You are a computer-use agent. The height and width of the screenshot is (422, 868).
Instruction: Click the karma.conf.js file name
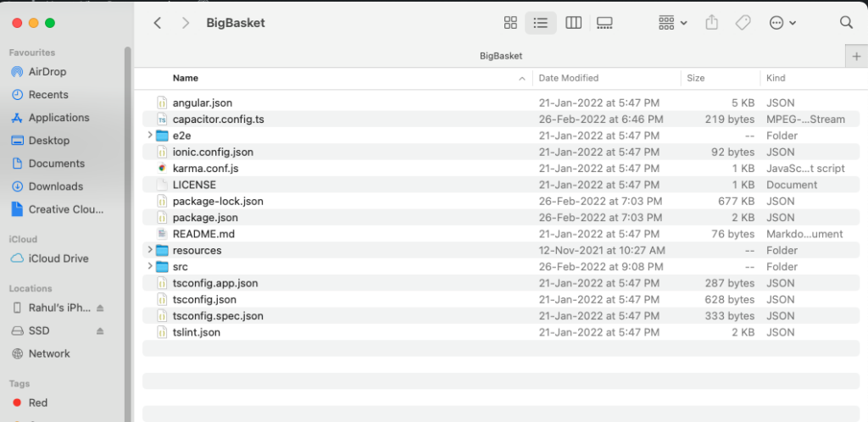coord(205,168)
